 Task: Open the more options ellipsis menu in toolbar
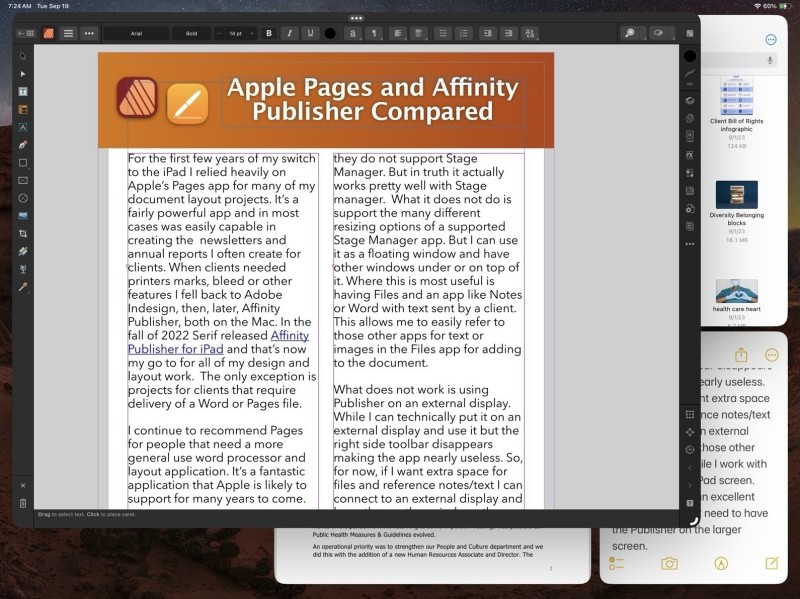tap(90, 33)
